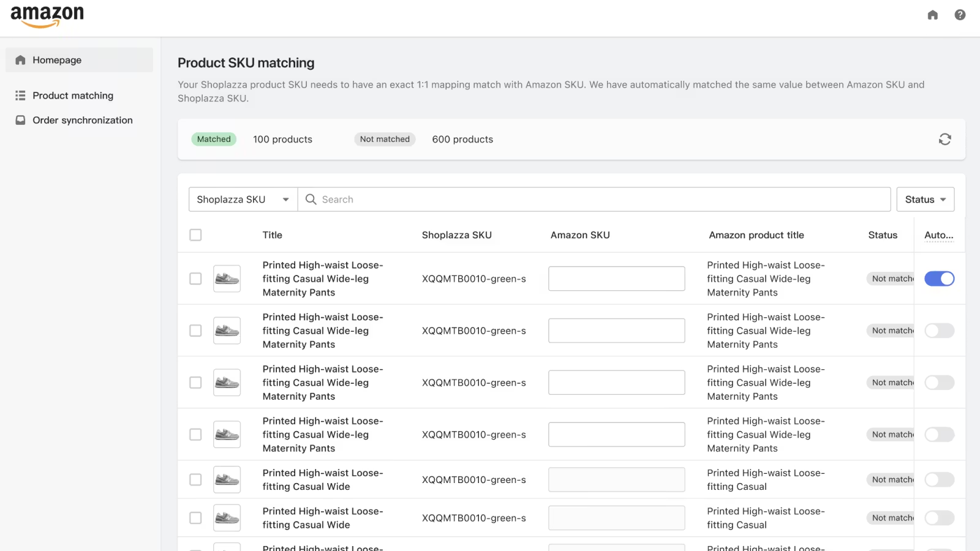Enable the fourth row auto toggle
The image size is (980, 551).
point(939,435)
